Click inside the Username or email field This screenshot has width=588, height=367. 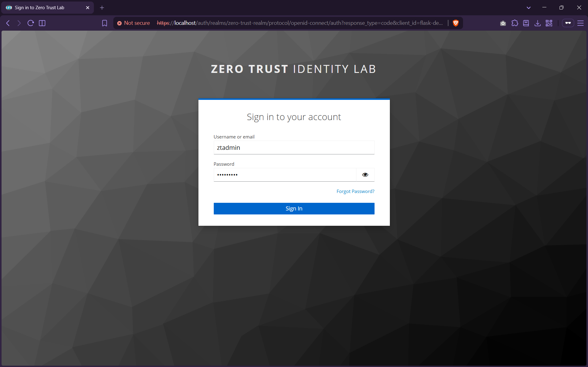point(294,147)
